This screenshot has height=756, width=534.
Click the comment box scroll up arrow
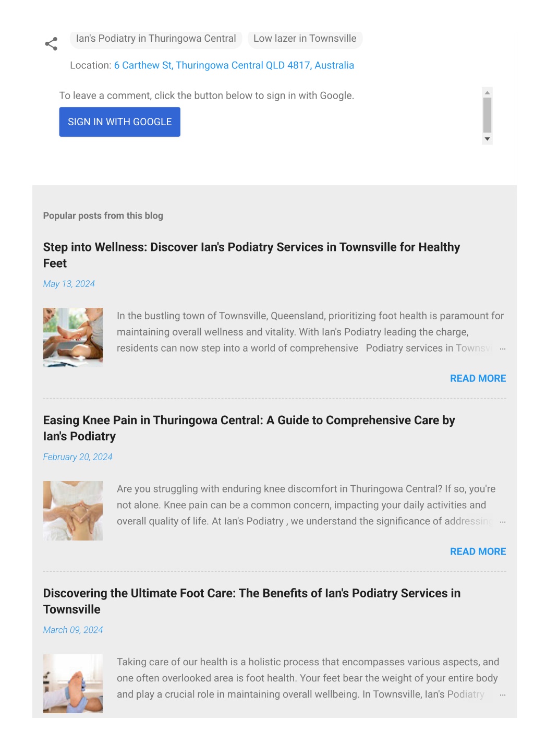[x=488, y=92]
